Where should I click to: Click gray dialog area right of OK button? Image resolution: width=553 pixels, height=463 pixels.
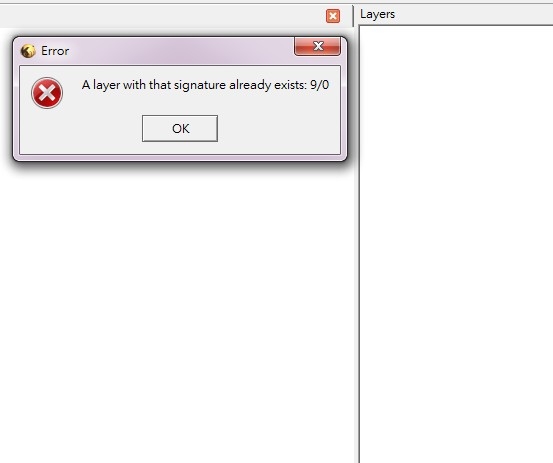(279, 128)
